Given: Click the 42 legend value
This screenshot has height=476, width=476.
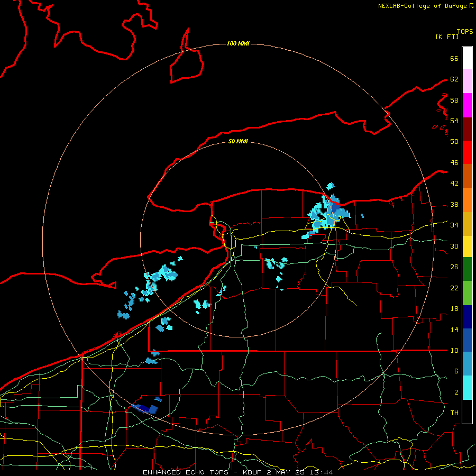Looking at the screenshot, I should [x=454, y=184].
